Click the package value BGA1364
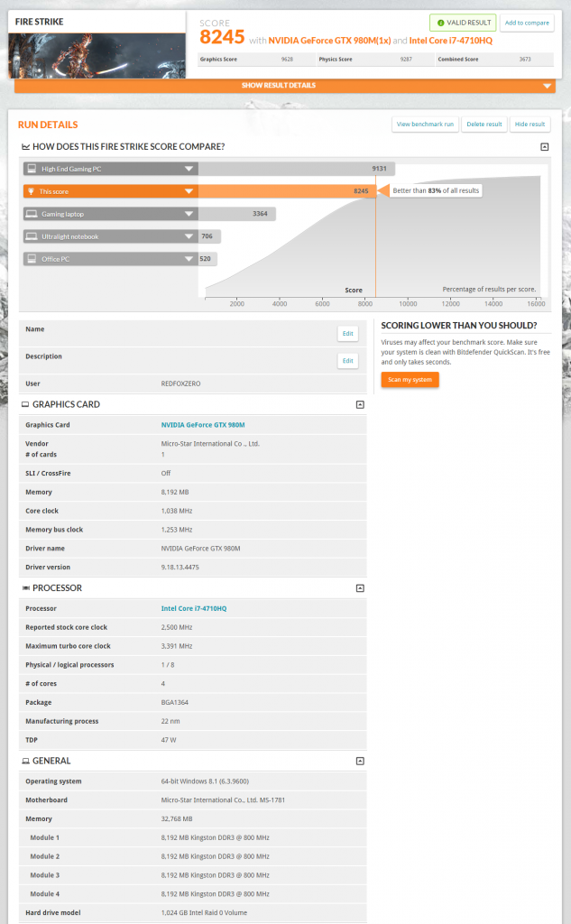Screen dimensions: 571x924 point(174,702)
